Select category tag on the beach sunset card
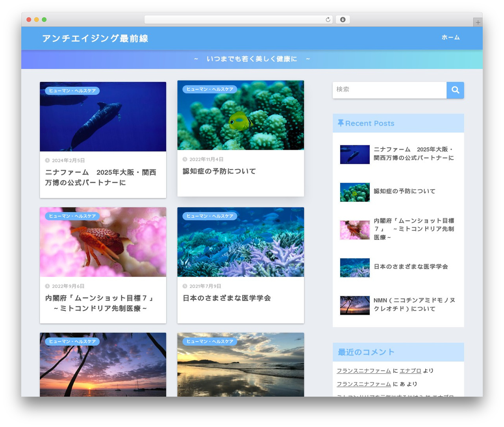 [210, 341]
